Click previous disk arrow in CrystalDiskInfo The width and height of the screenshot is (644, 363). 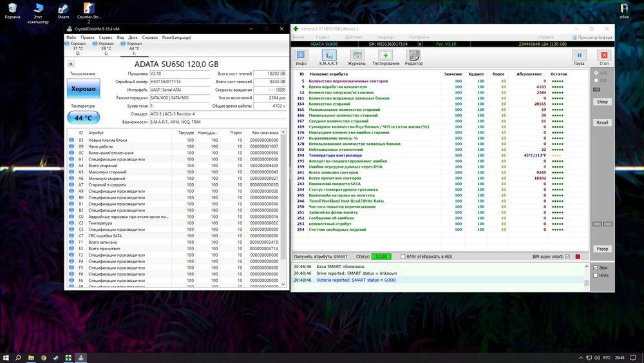tap(71, 64)
